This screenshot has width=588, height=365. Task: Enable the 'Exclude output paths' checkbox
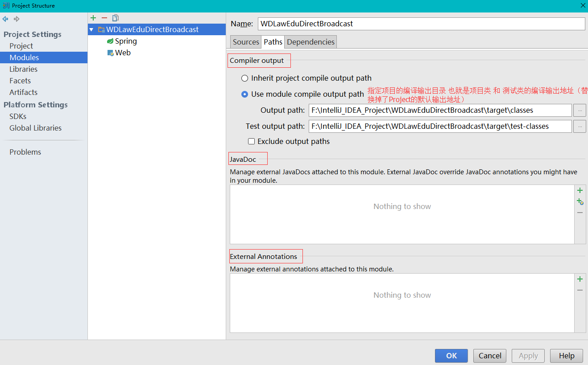(252, 141)
